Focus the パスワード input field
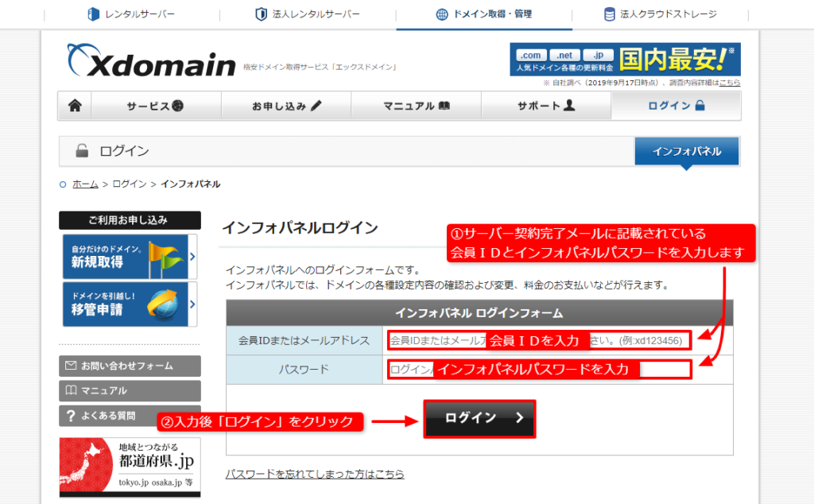The width and height of the screenshot is (814, 504). point(540,369)
